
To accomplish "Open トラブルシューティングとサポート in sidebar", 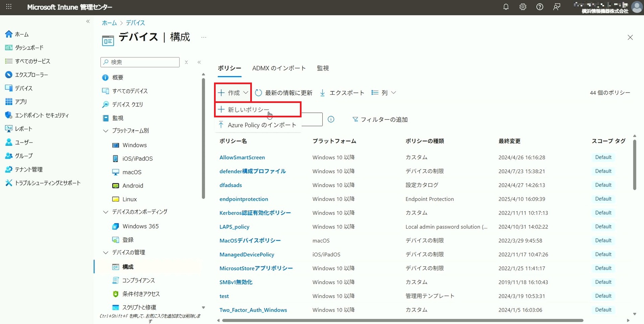I will 48,183.
